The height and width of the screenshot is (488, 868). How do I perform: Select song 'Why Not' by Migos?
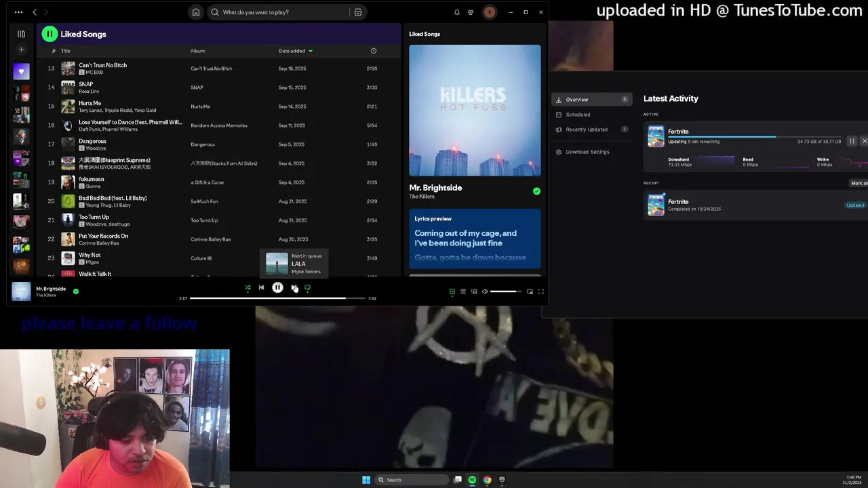[217, 258]
